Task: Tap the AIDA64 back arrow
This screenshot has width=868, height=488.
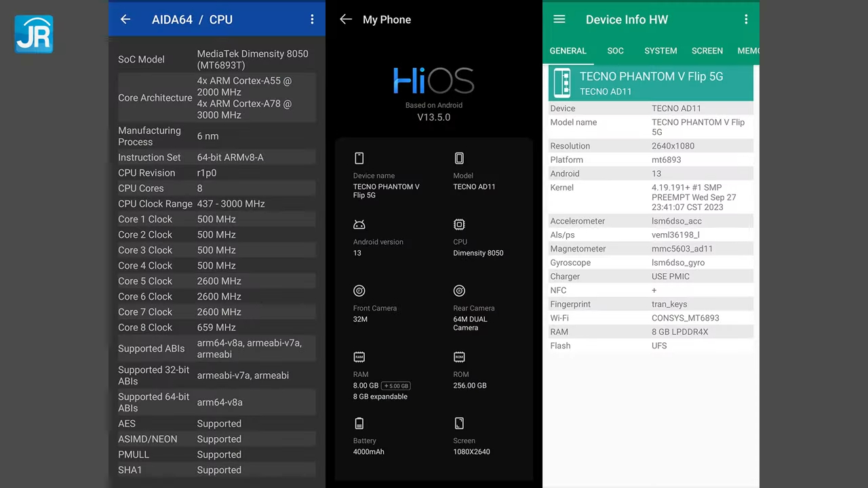Action: pos(125,20)
